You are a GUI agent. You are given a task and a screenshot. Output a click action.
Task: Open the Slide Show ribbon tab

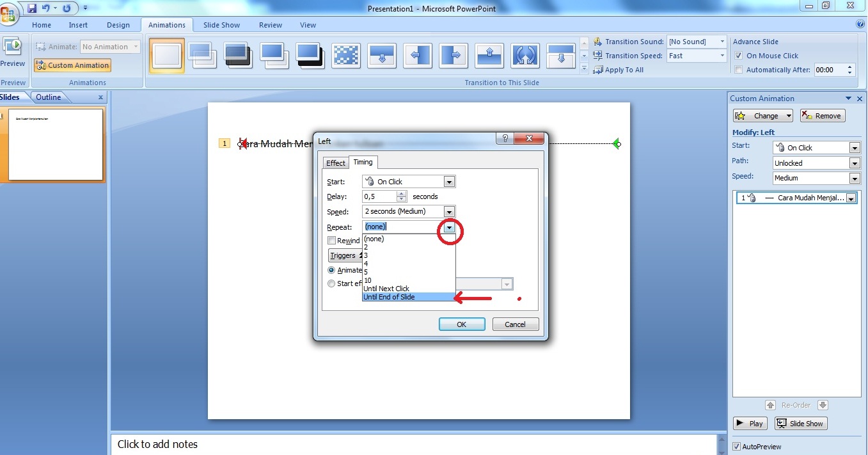click(221, 25)
